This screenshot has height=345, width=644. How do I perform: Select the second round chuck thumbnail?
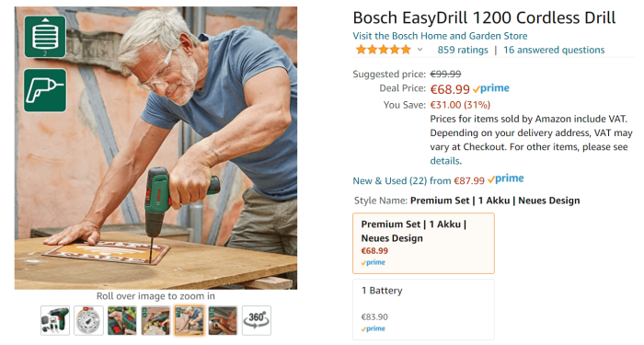point(88,320)
